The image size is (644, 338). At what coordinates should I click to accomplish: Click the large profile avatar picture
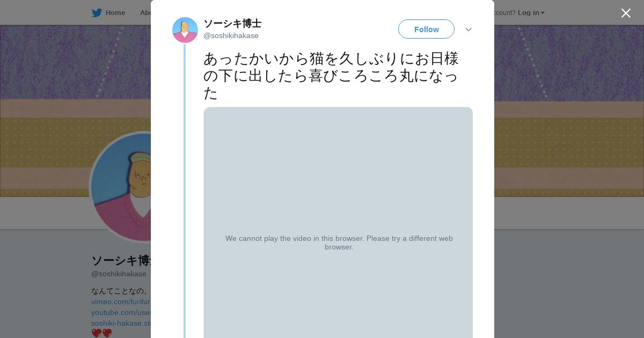121,188
